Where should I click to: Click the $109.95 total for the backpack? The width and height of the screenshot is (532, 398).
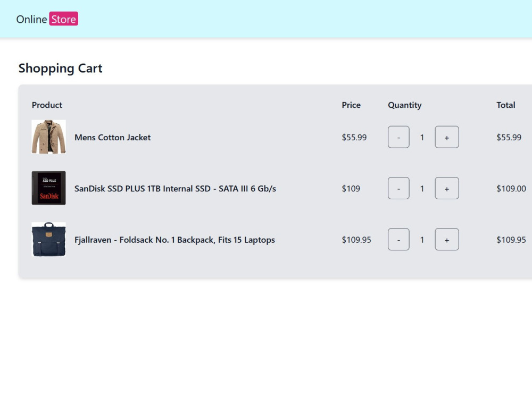pos(511,240)
